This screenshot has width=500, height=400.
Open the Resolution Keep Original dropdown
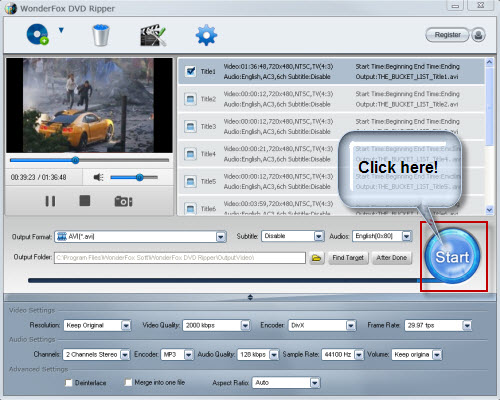click(x=97, y=325)
